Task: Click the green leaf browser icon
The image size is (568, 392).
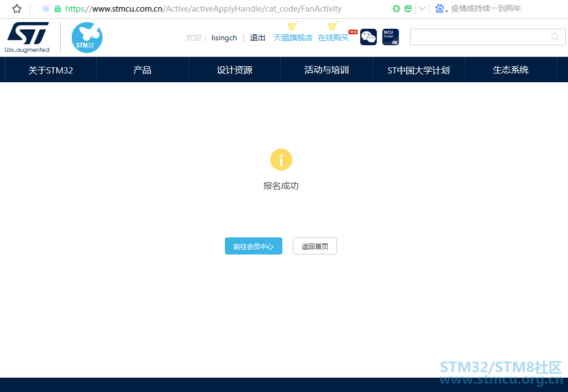Action: point(408,8)
